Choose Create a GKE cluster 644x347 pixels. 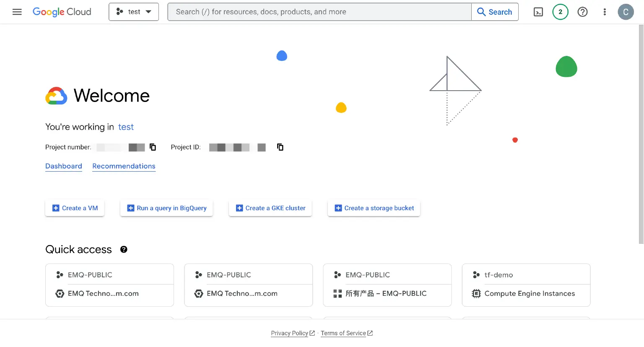point(270,208)
